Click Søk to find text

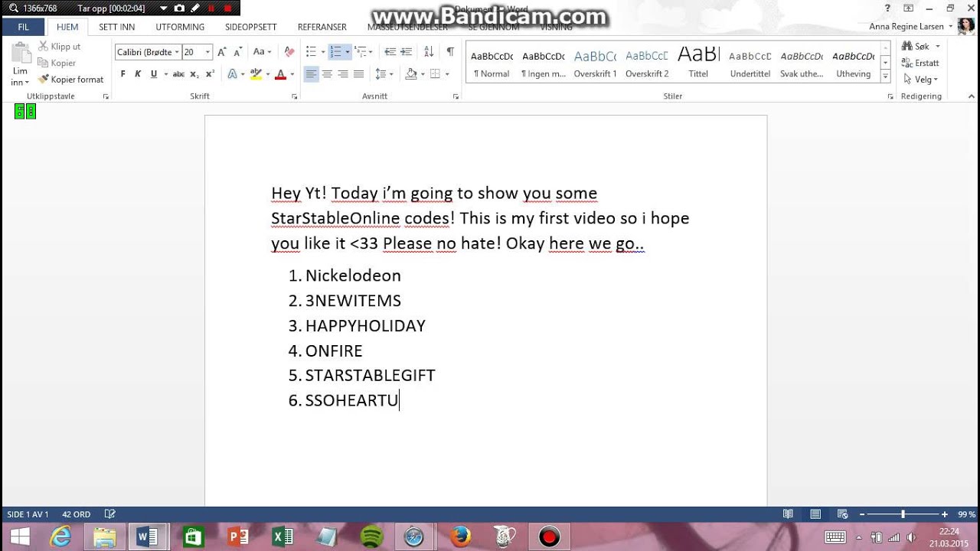coord(916,47)
